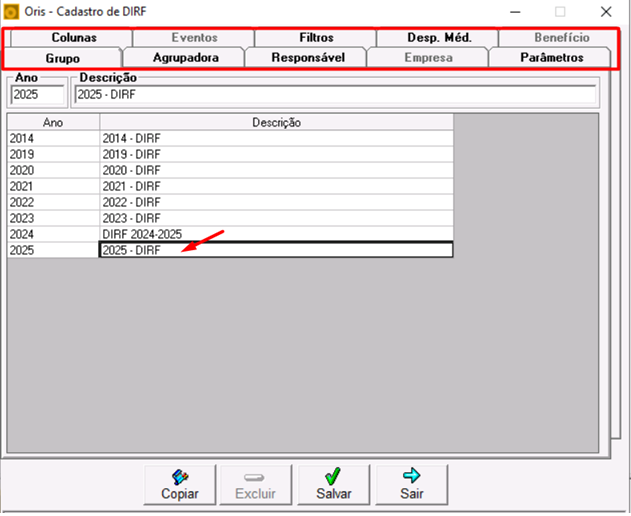Viewport: 631px width, 516px height.
Task: Close the Cadastro de DIRF window
Action: [606, 12]
